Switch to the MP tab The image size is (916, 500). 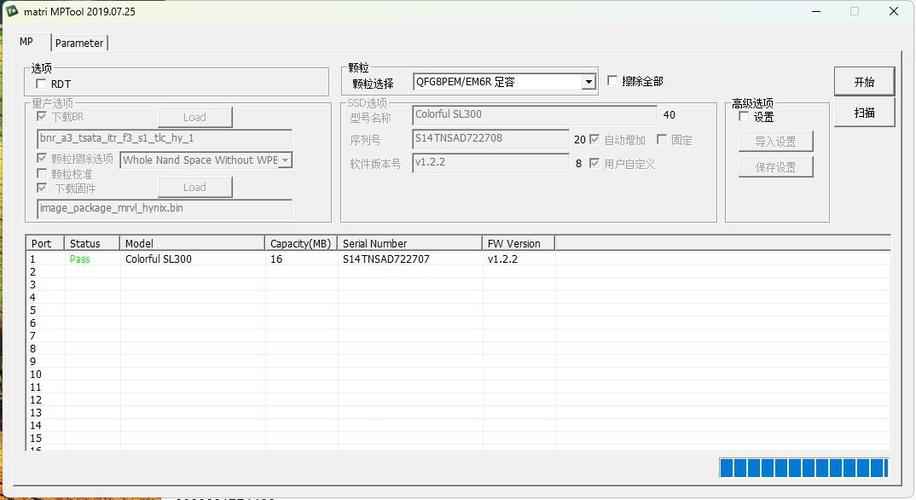click(26, 41)
